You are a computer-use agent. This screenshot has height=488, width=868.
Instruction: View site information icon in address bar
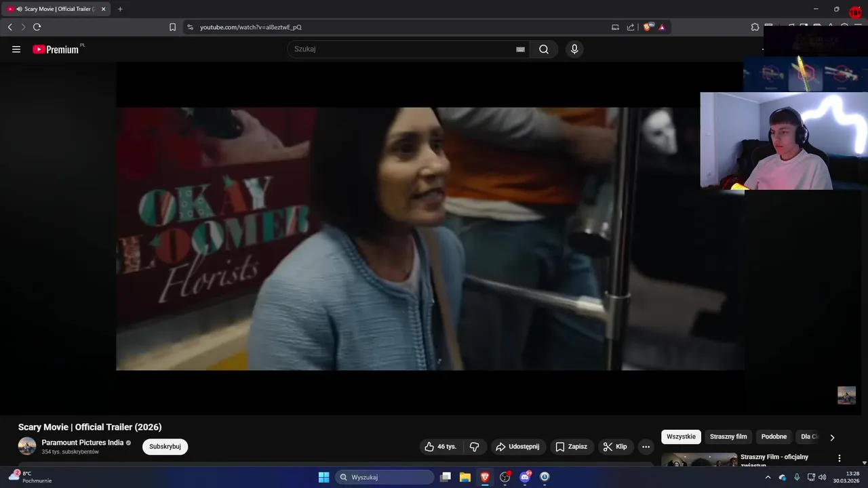point(190,27)
